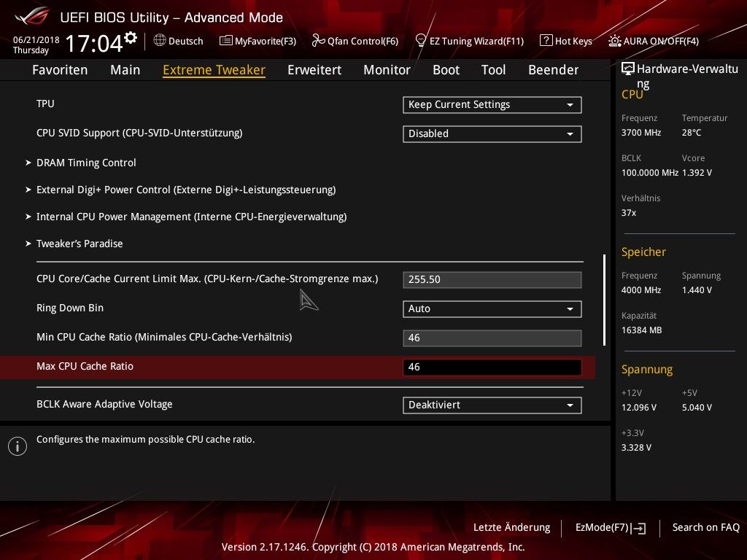This screenshot has height=560, width=747.
Task: Select the Max CPU Cache Ratio label
Action: tap(85, 366)
